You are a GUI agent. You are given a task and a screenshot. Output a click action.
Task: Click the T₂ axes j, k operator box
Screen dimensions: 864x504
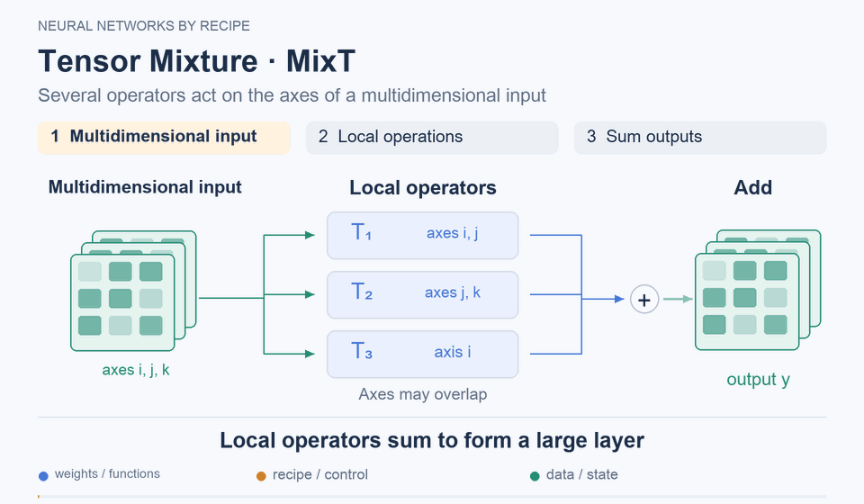click(x=423, y=294)
